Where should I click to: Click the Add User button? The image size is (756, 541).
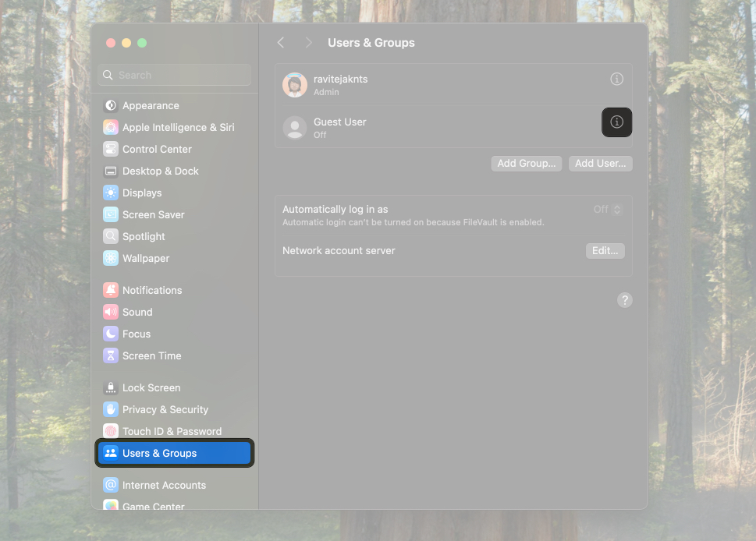(x=600, y=163)
